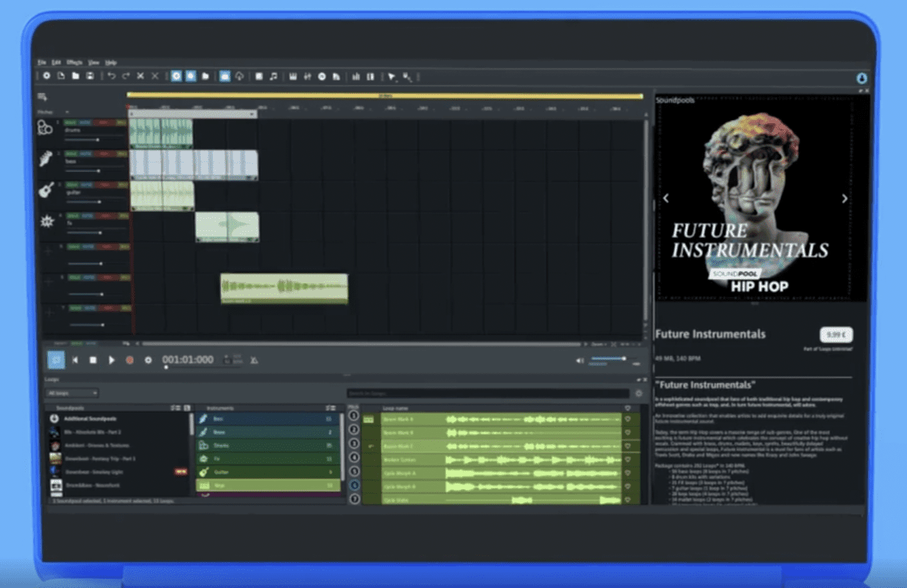This screenshot has width=907, height=588.
Task: Buy the soundpool with the 9.99 € button
Action: point(837,335)
